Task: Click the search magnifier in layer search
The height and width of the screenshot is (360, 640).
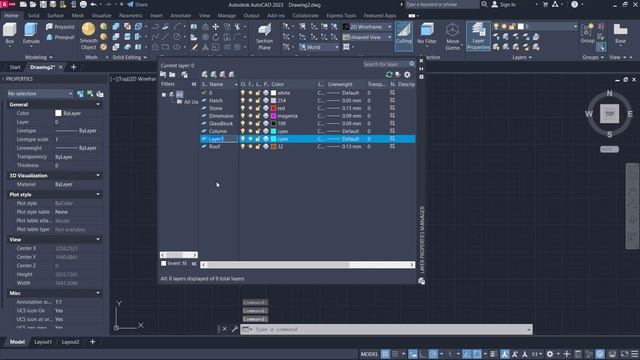Action: tap(412, 64)
